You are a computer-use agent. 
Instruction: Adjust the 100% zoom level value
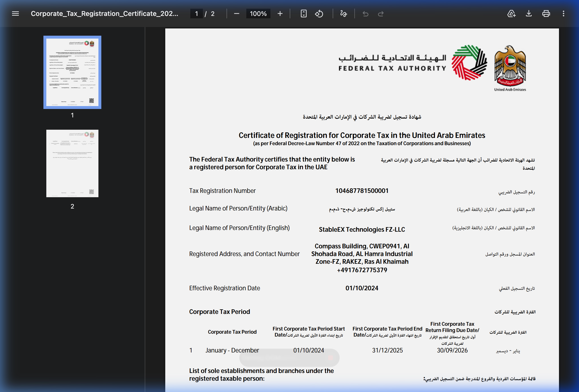(258, 14)
